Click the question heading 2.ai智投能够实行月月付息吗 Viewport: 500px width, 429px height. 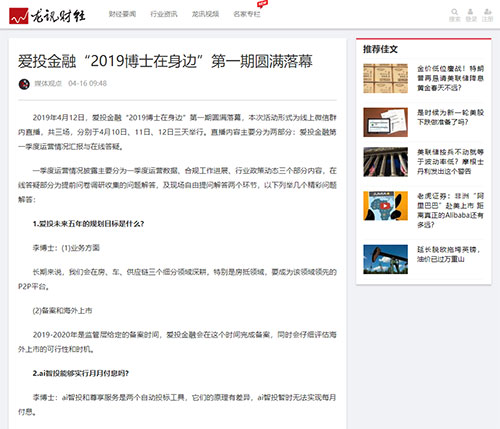pyautogui.click(x=80, y=373)
